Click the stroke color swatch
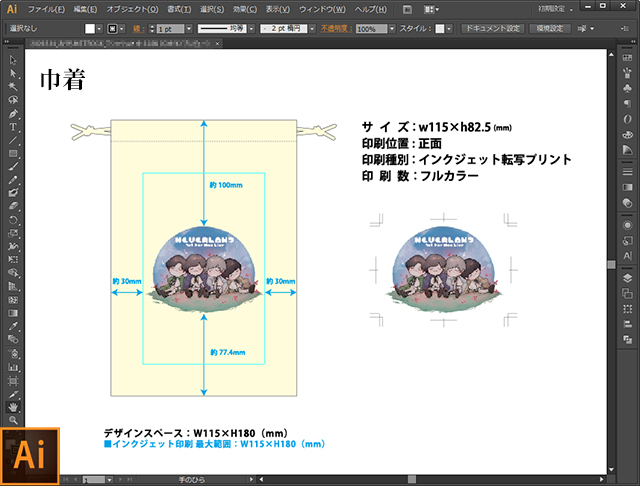 (x=112, y=29)
